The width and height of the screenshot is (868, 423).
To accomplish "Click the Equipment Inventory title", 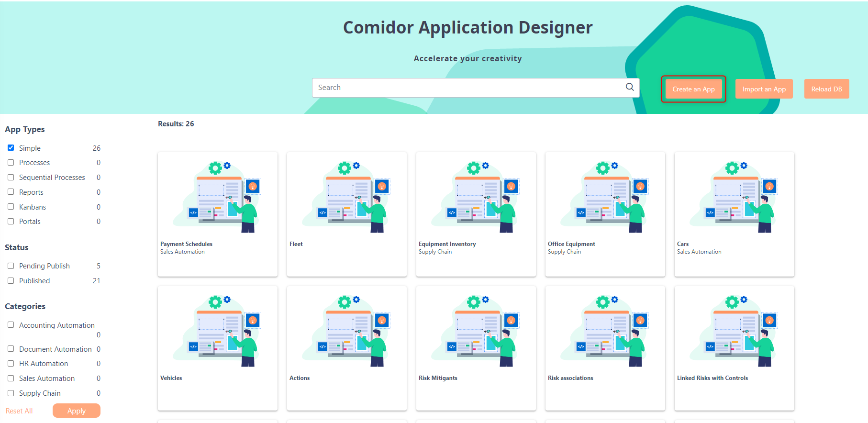I will 447,244.
